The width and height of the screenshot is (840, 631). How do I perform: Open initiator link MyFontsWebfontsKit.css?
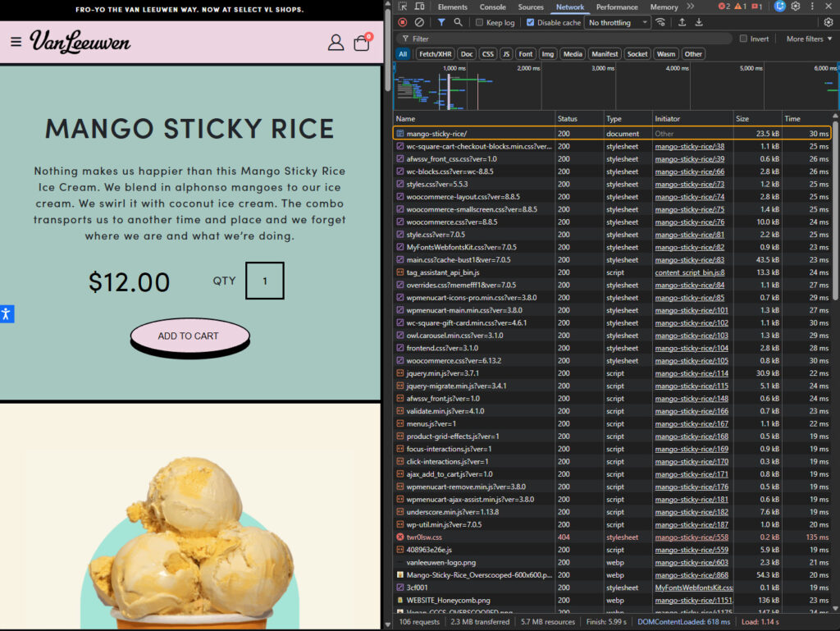click(x=694, y=588)
